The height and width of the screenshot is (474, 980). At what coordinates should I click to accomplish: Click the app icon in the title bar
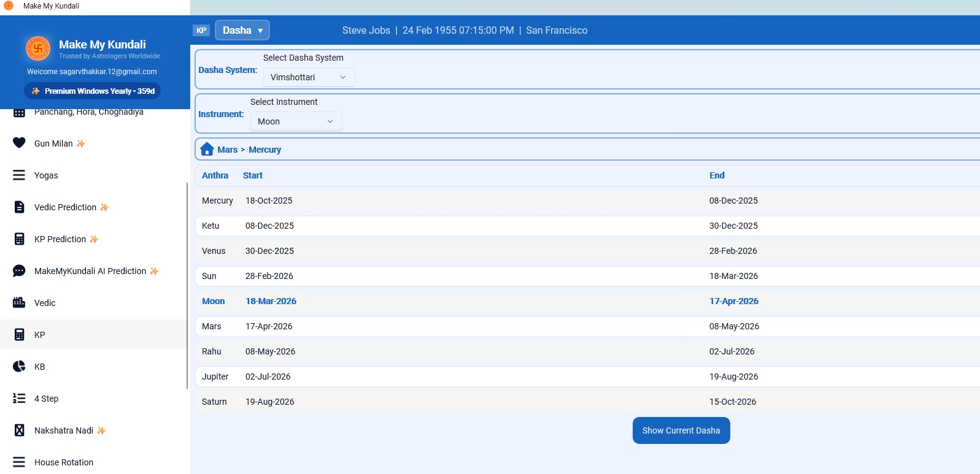click(9, 6)
